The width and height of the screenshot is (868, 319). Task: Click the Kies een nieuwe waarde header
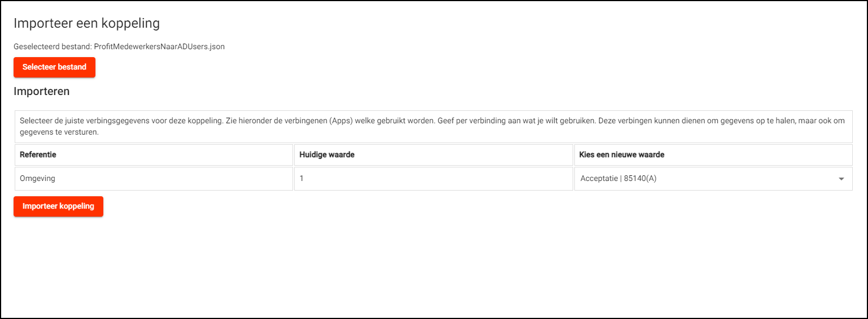tap(622, 154)
